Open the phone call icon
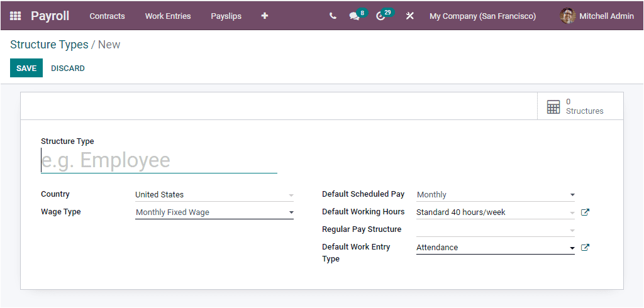This screenshot has height=308, width=644. (x=333, y=16)
